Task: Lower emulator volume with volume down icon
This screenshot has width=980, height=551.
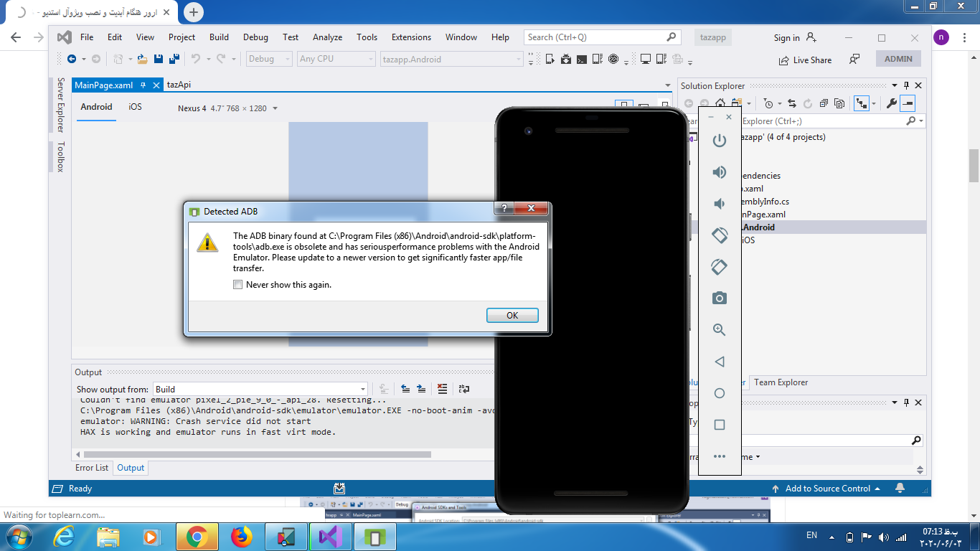Action: (x=719, y=204)
